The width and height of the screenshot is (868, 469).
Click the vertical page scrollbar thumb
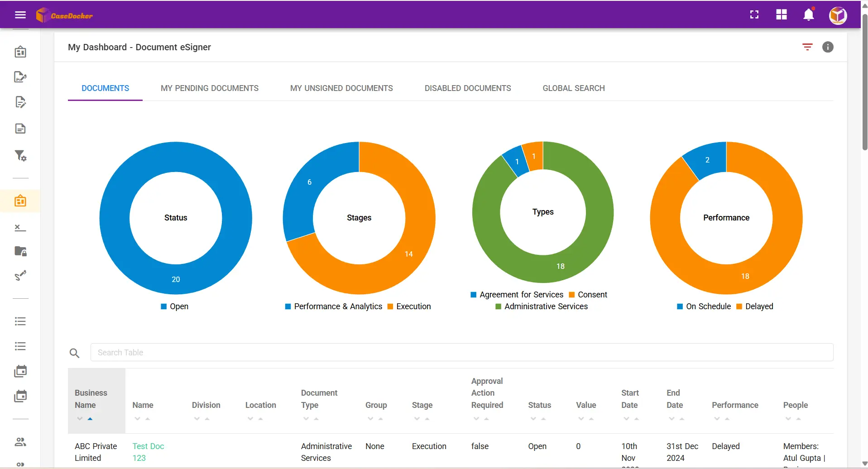click(865, 81)
